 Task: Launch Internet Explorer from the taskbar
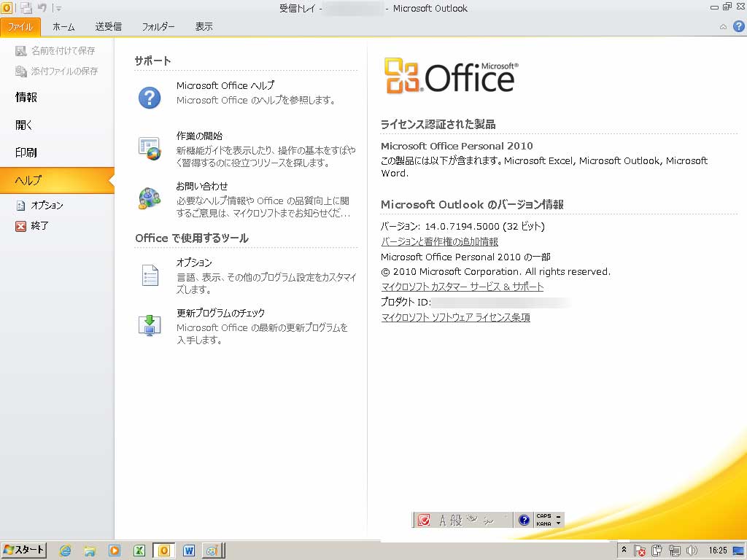65,551
